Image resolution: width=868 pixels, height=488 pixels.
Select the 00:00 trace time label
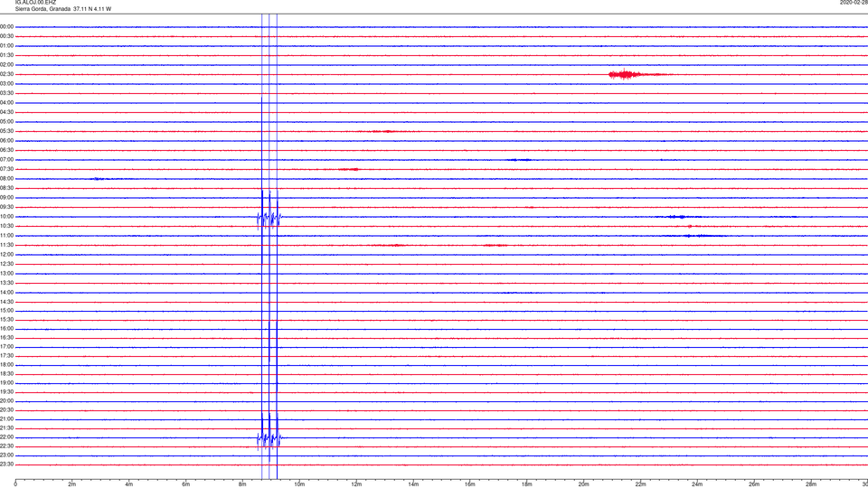(6, 26)
